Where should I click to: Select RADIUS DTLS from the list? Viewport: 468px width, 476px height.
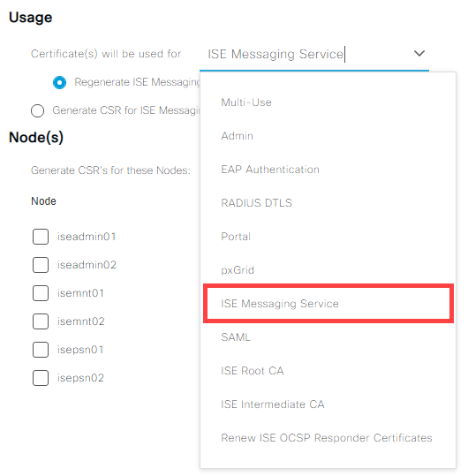[328, 203]
